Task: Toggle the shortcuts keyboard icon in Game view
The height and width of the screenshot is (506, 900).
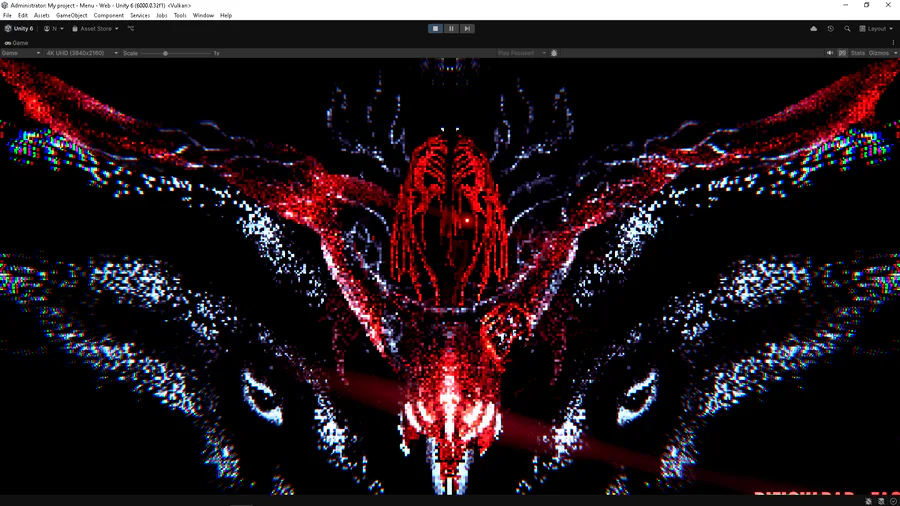Action: pyautogui.click(x=842, y=53)
